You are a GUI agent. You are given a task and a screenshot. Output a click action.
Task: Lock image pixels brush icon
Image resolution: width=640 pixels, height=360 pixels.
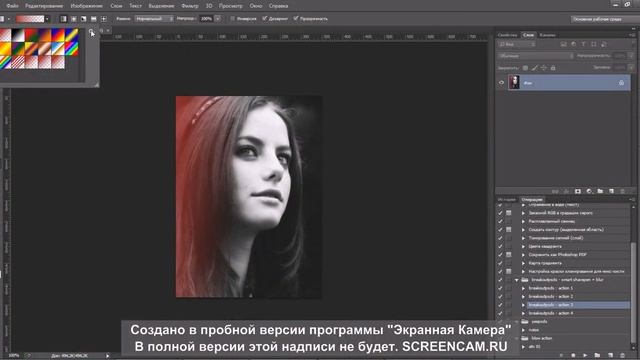tap(534, 68)
